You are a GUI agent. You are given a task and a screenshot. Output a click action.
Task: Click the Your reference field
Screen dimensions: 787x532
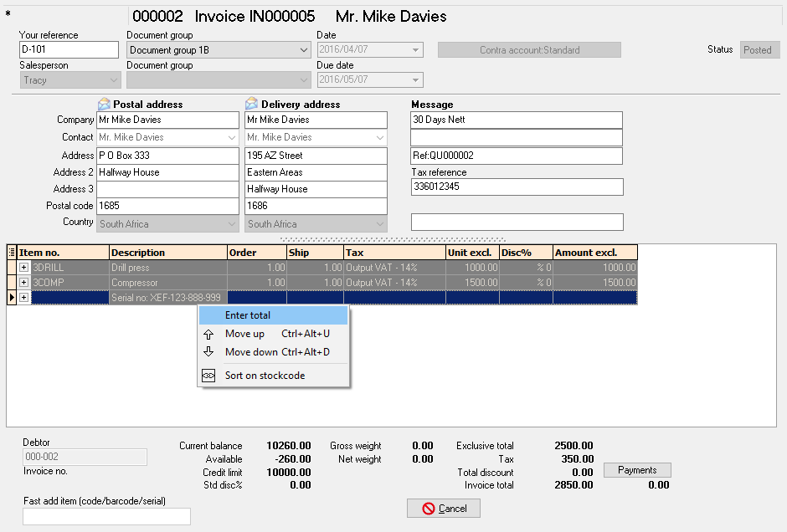pyautogui.click(x=69, y=50)
